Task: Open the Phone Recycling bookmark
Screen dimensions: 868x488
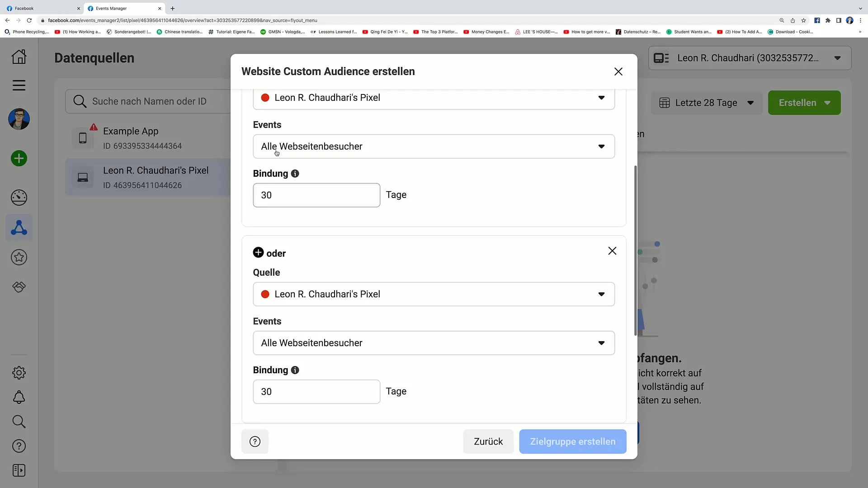Action: click(27, 32)
